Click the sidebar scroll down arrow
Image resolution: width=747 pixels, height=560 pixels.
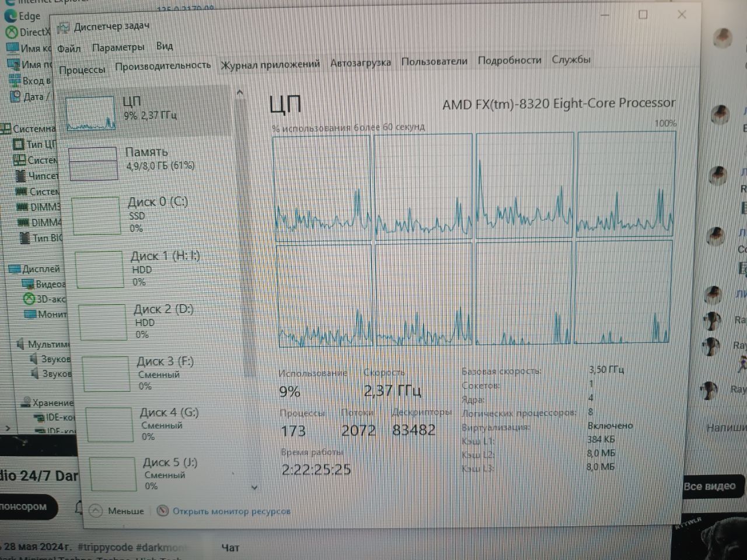coord(254,488)
